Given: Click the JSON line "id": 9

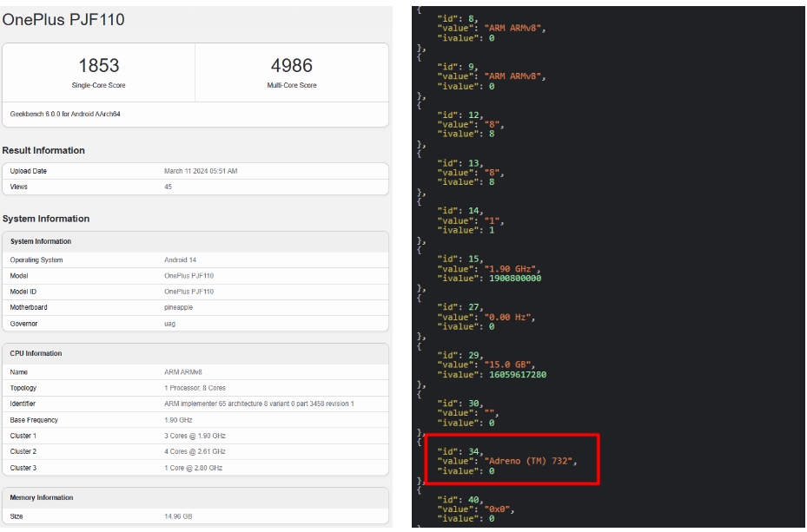Looking at the screenshot, I should click(458, 67).
